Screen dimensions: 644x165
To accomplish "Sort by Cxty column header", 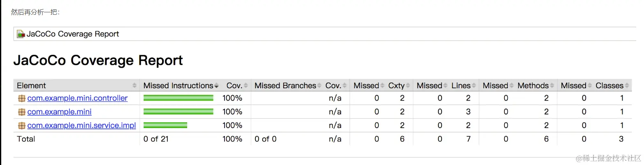I will tap(396, 85).
